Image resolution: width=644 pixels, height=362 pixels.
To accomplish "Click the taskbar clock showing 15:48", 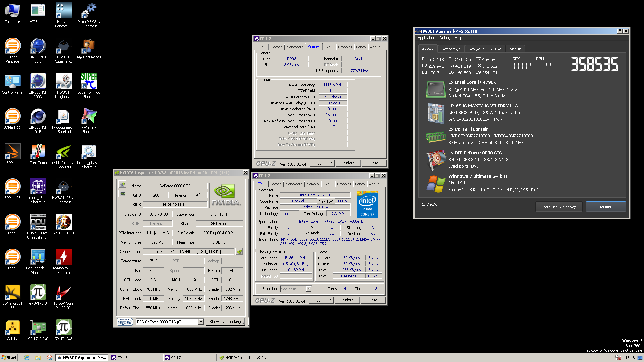I will click(630, 358).
